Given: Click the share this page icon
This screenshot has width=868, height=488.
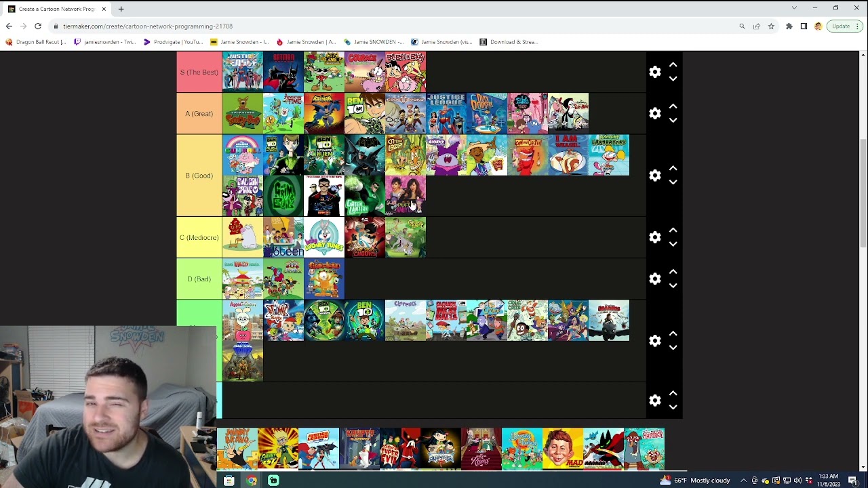Looking at the screenshot, I should [756, 26].
